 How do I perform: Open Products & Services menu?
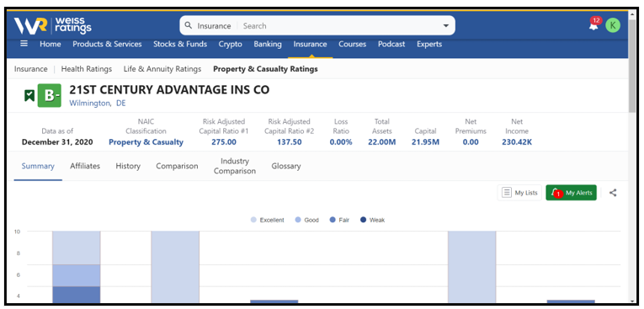107,44
